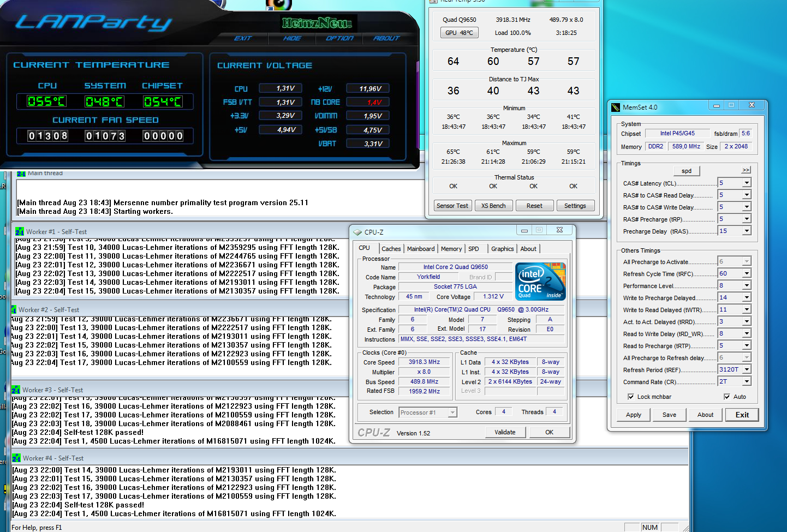The image size is (787, 532).
Task: Click the Worker #1 Self-Test window icon
Action: (20, 231)
